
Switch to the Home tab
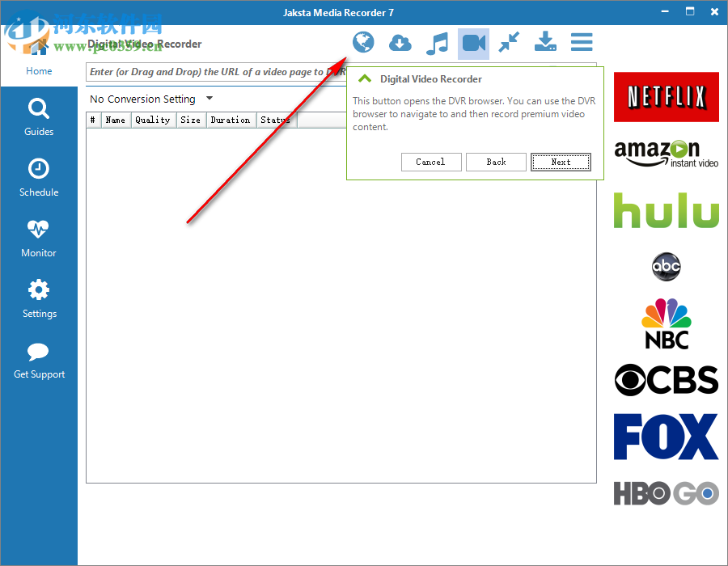point(38,71)
